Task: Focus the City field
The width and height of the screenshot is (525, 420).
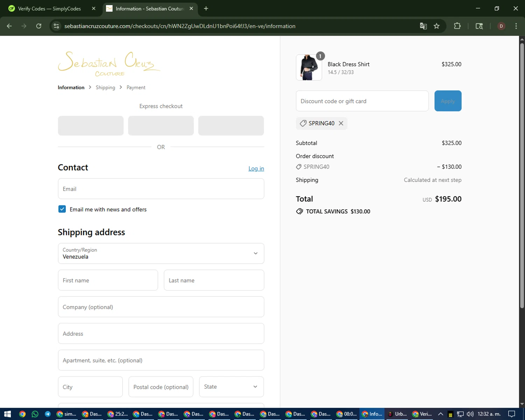Action: click(90, 387)
